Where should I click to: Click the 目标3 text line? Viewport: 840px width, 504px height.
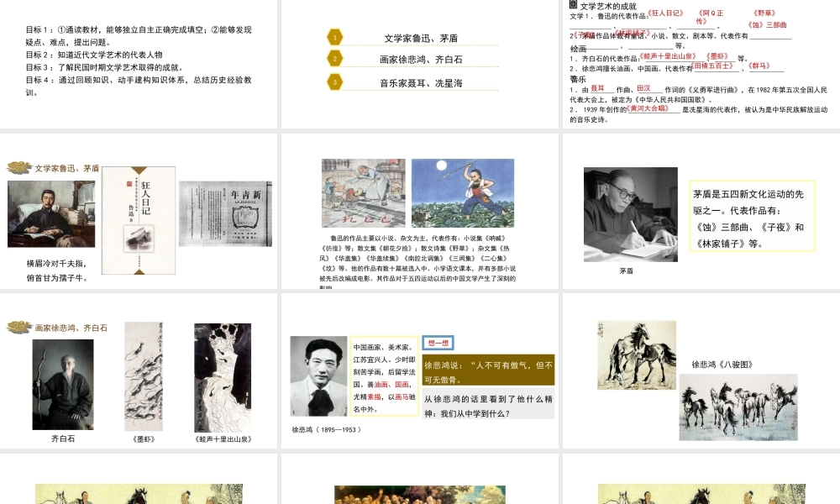(x=105, y=67)
